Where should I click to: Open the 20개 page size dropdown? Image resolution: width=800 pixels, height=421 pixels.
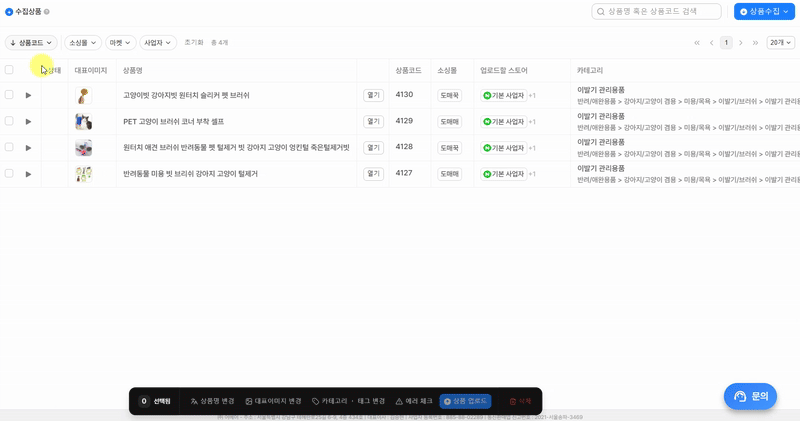coord(781,43)
